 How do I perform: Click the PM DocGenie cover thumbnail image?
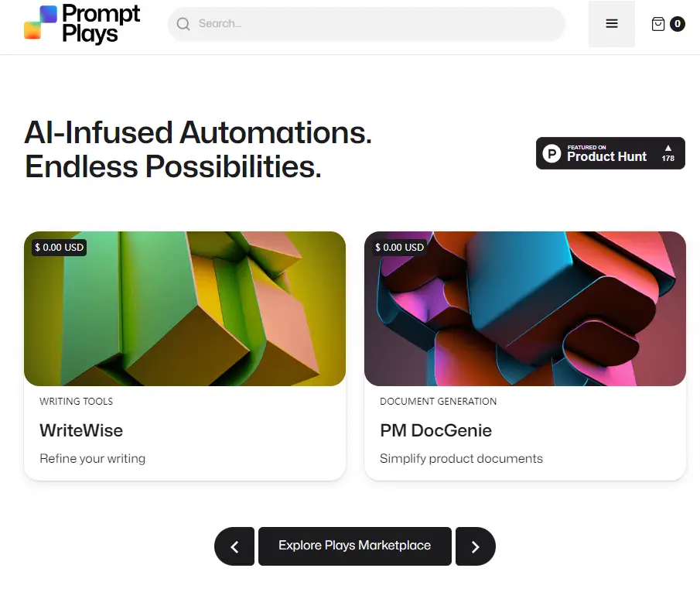(525, 308)
